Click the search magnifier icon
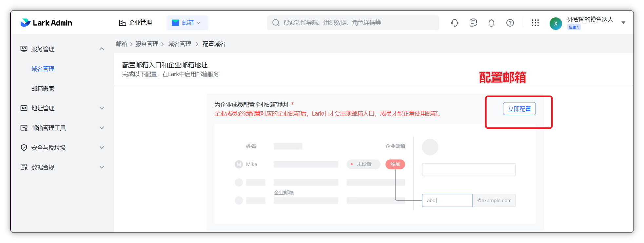The width and height of the screenshot is (644, 243). coord(276,23)
